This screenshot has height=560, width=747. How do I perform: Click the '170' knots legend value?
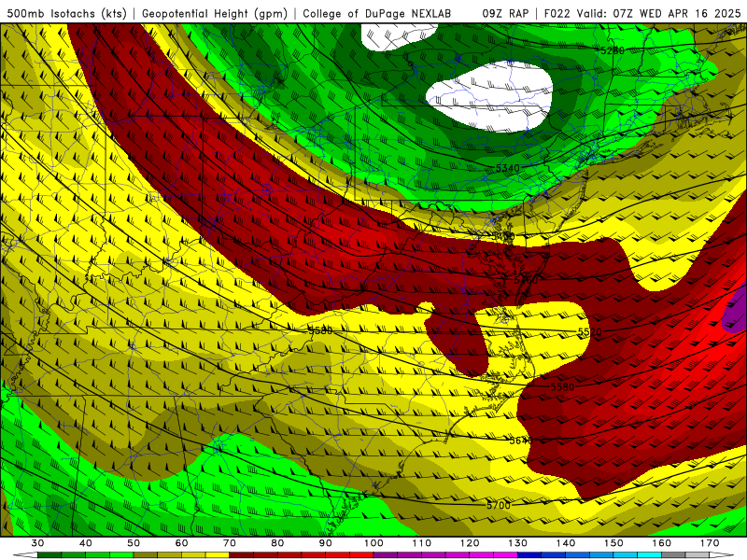pyautogui.click(x=710, y=543)
